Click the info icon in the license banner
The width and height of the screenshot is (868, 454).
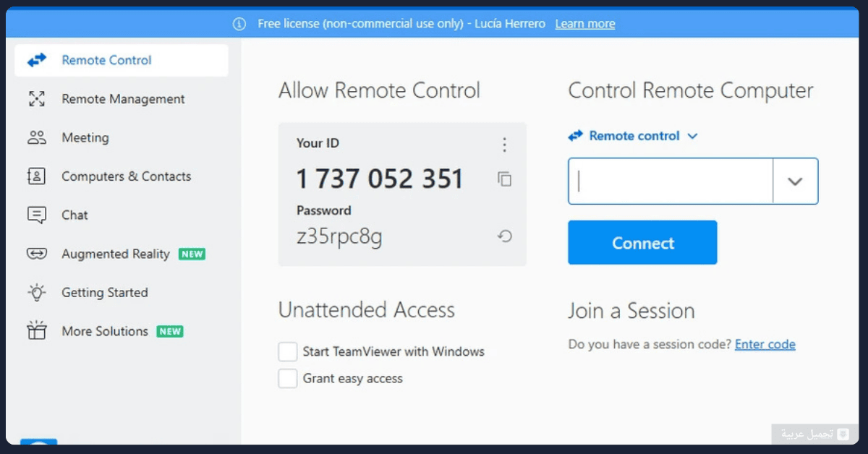(239, 24)
